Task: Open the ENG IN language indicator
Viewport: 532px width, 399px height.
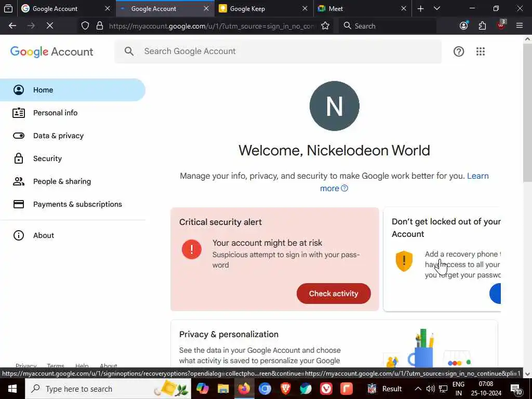Action: point(458,389)
